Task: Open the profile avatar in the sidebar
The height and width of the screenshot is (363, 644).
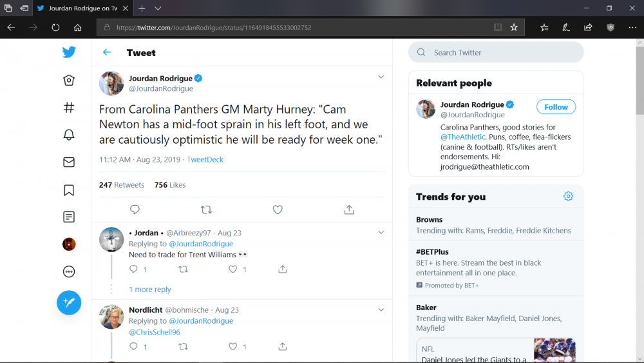Action: (69, 244)
